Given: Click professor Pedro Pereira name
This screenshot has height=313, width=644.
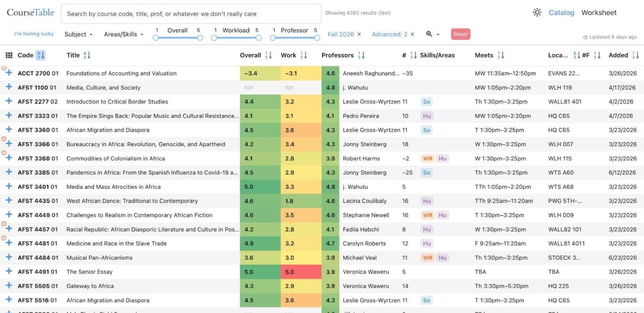Looking at the screenshot, I should 361,116.
